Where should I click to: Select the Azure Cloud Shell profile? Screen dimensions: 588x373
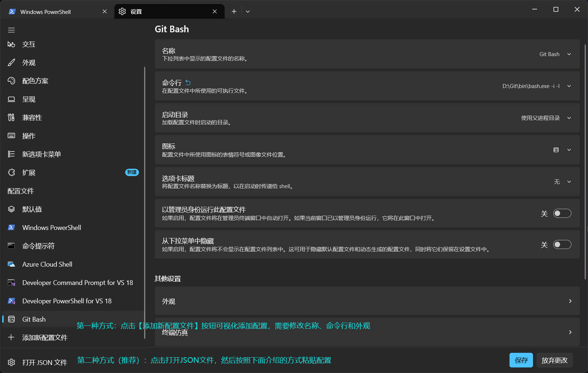coord(73,264)
